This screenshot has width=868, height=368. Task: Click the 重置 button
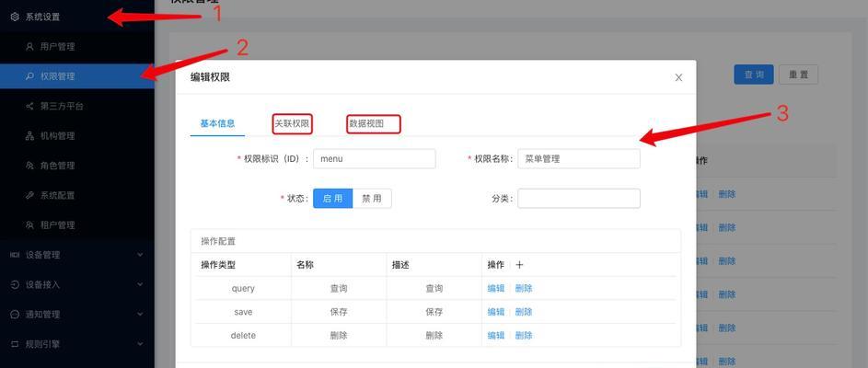[798, 75]
